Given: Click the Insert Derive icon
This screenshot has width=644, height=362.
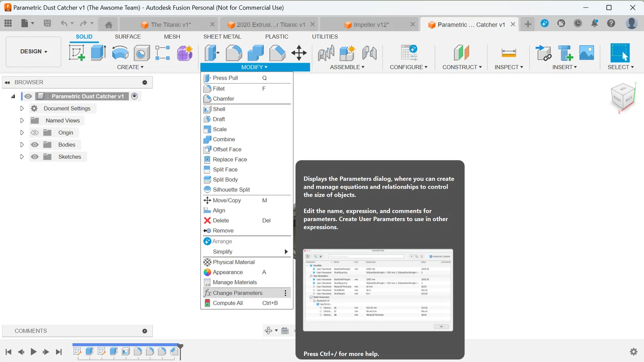Looking at the screenshot, I should tap(544, 53).
